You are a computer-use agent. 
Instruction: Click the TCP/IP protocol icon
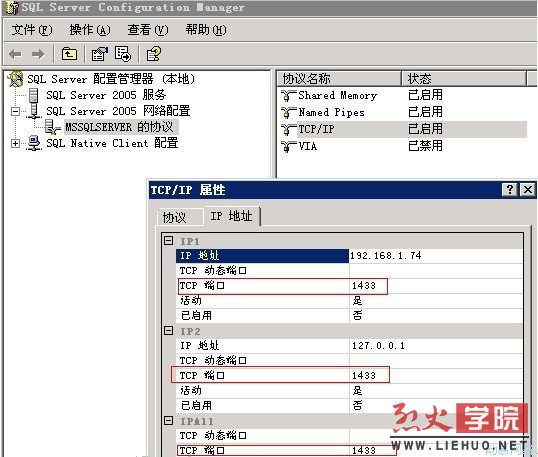(288, 130)
